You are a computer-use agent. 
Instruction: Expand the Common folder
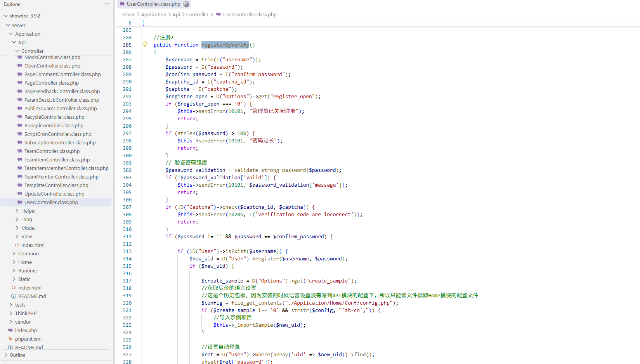point(14,253)
